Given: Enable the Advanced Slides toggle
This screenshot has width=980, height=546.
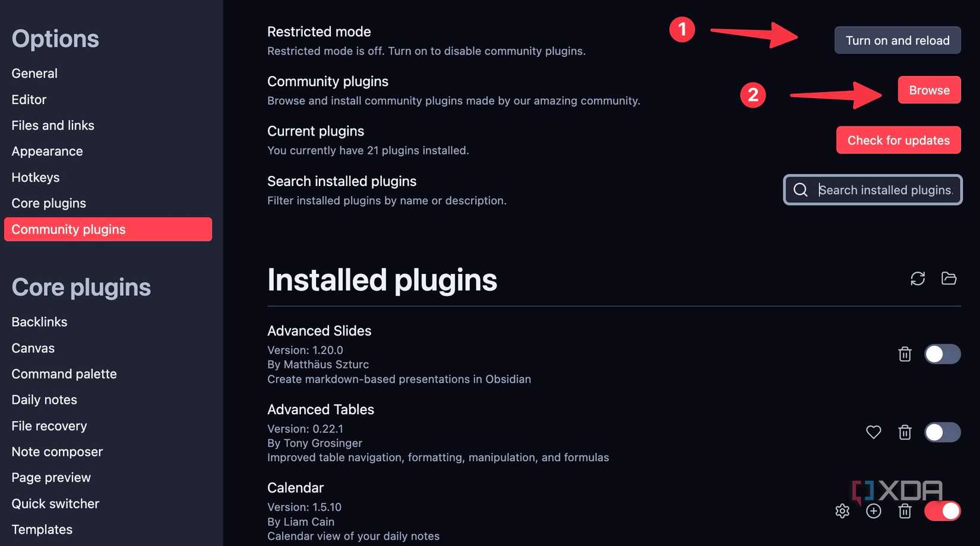Looking at the screenshot, I should point(942,354).
